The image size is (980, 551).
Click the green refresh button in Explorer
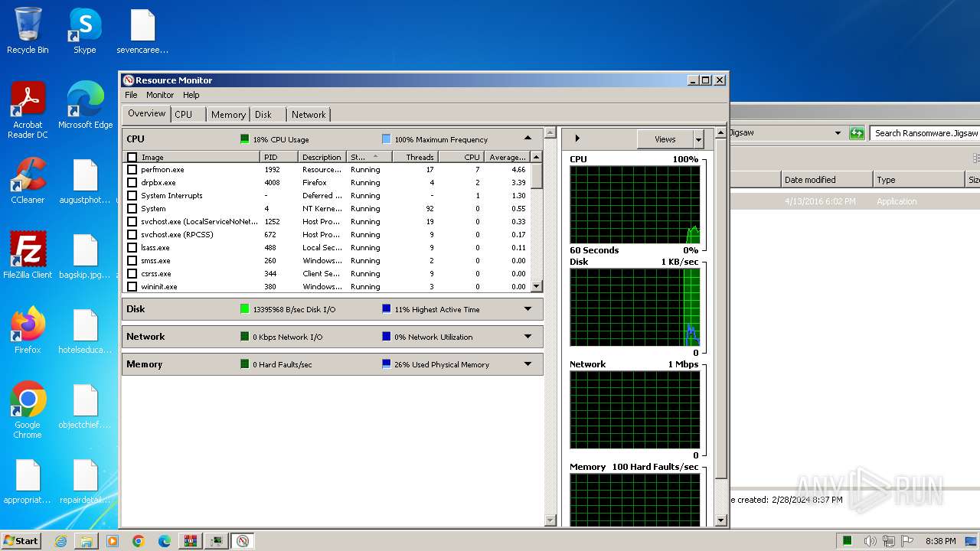[857, 133]
